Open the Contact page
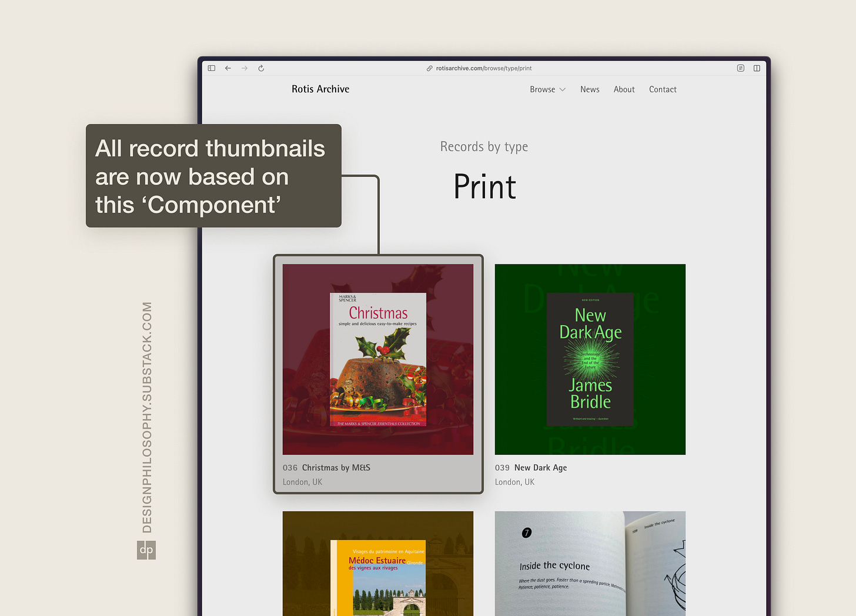 (663, 89)
